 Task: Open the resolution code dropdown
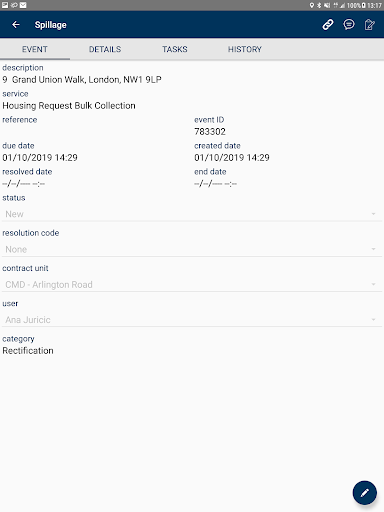[192, 249]
